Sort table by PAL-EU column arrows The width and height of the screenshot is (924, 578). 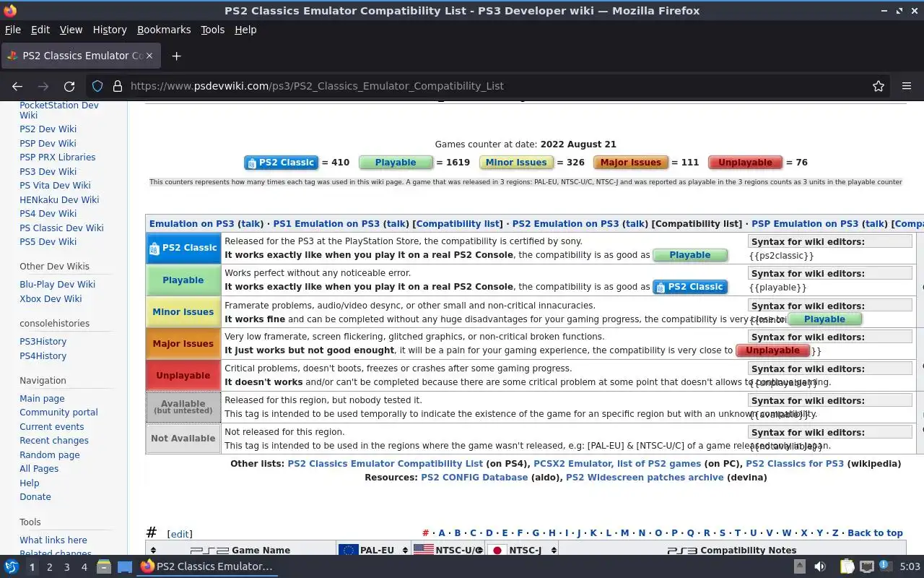pos(404,550)
